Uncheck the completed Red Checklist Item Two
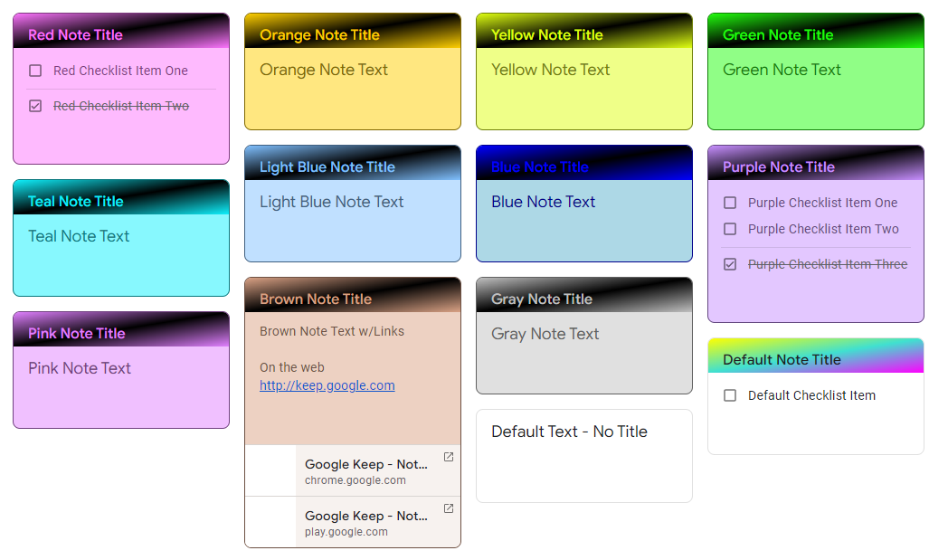Screen dimensions: 929x560 34,105
